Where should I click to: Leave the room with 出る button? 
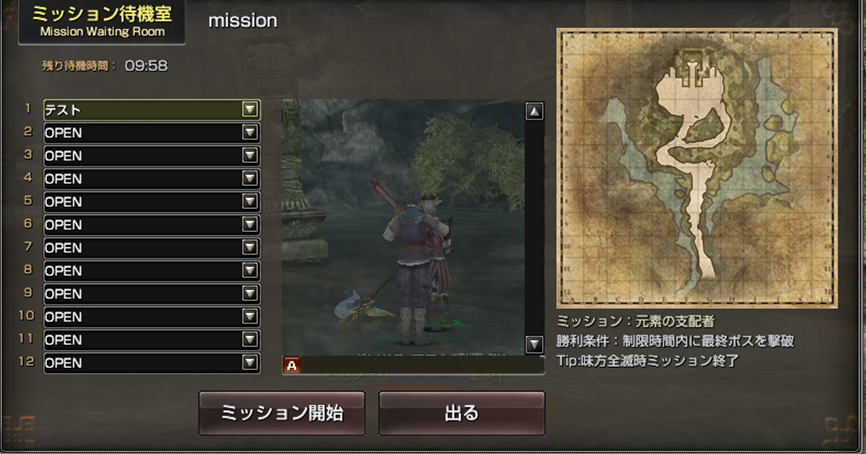462,413
